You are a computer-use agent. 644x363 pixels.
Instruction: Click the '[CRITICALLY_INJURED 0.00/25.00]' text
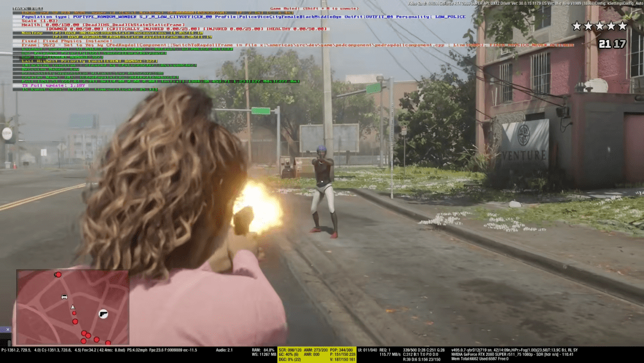pyautogui.click(x=154, y=29)
